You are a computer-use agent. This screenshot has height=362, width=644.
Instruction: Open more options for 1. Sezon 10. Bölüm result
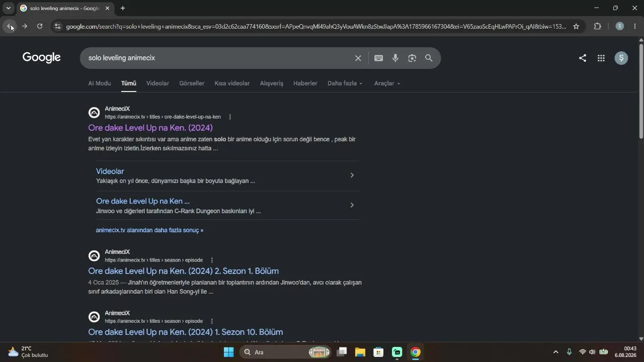pyautogui.click(x=212, y=321)
